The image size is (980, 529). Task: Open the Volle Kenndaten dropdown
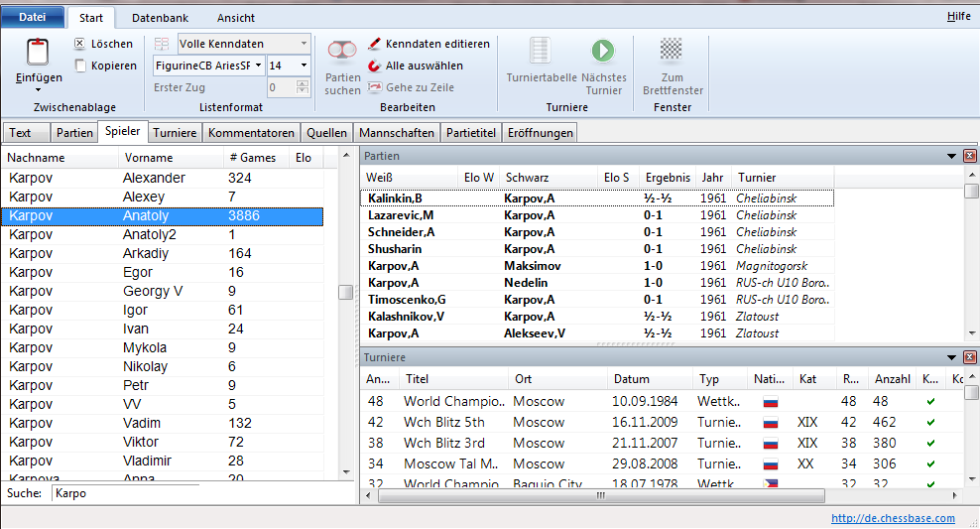point(304,44)
